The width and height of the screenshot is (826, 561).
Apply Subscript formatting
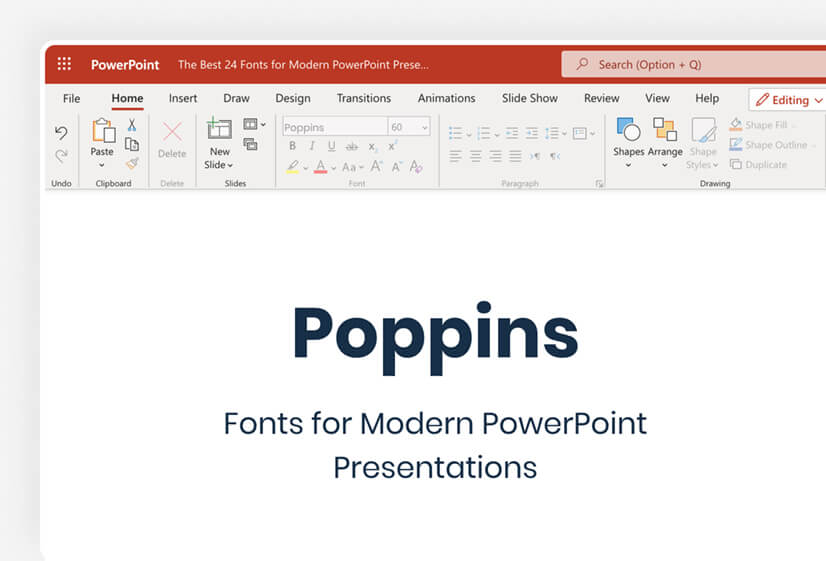click(x=372, y=146)
